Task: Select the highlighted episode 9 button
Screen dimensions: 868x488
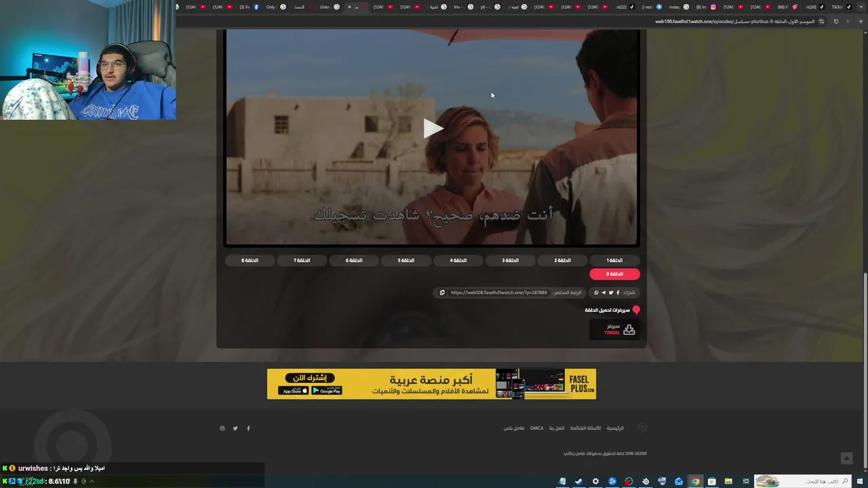Action: tap(614, 274)
